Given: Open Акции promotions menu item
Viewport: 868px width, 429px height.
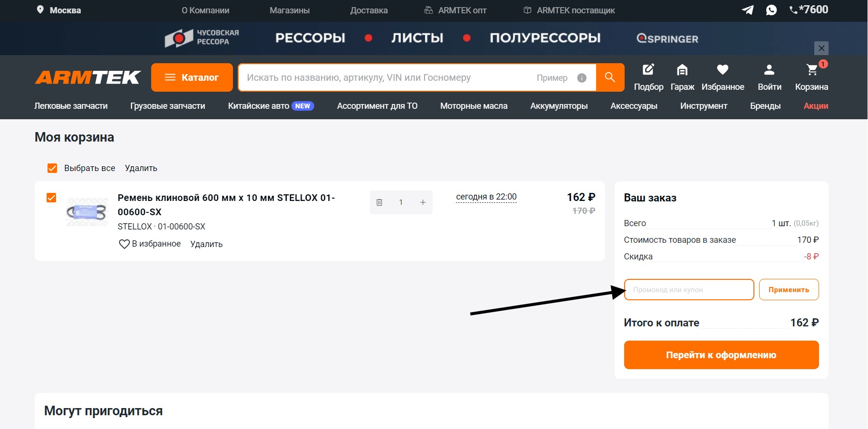Looking at the screenshot, I should (x=815, y=106).
